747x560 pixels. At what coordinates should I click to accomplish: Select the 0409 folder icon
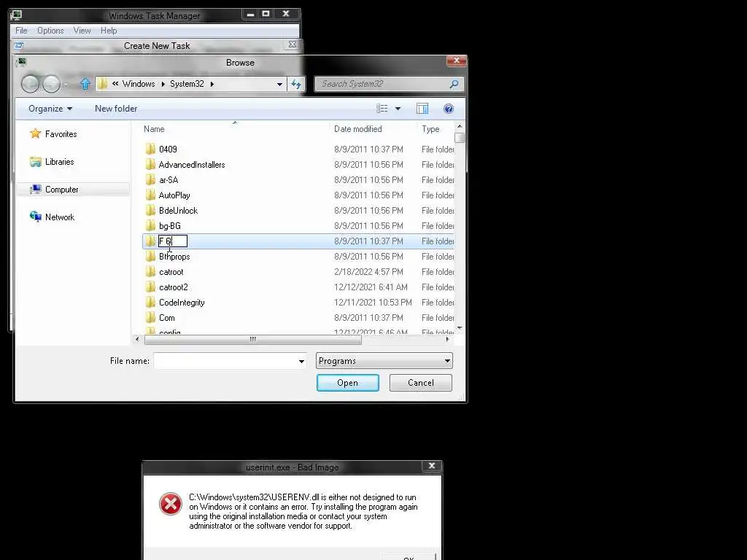150,149
